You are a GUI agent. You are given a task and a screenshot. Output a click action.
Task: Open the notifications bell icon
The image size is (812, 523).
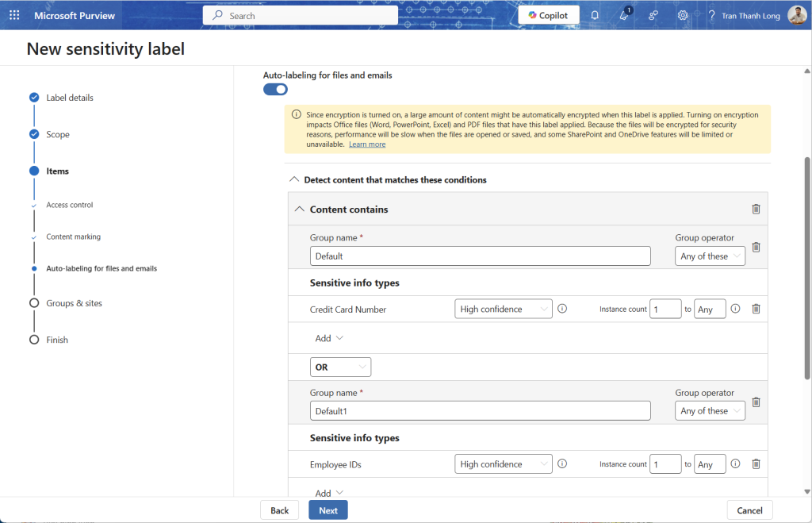[x=595, y=15]
